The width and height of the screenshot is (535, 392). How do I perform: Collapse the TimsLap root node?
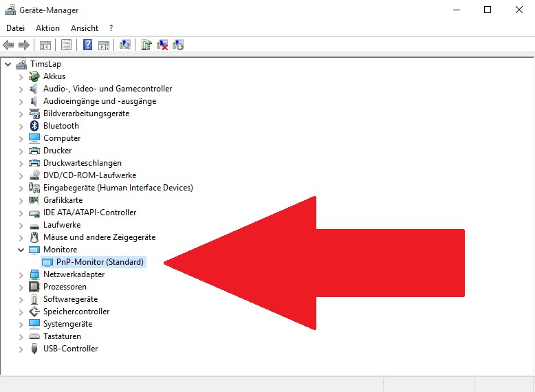8,64
